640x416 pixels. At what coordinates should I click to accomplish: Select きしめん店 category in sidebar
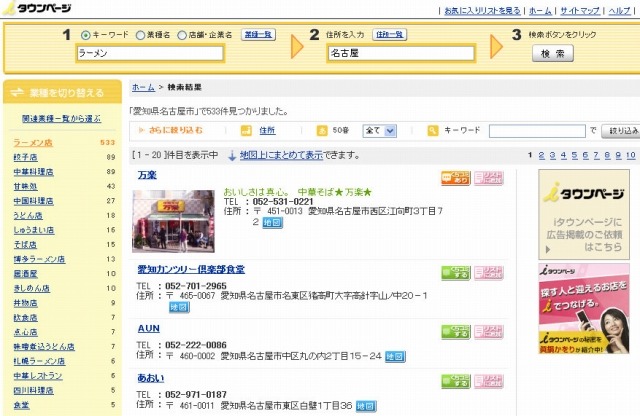(31, 288)
